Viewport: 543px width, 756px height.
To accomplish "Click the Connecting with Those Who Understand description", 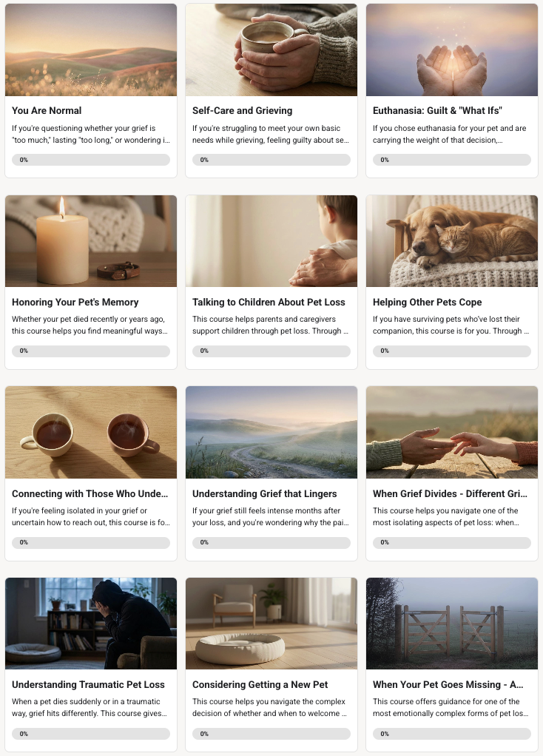I will (x=91, y=516).
